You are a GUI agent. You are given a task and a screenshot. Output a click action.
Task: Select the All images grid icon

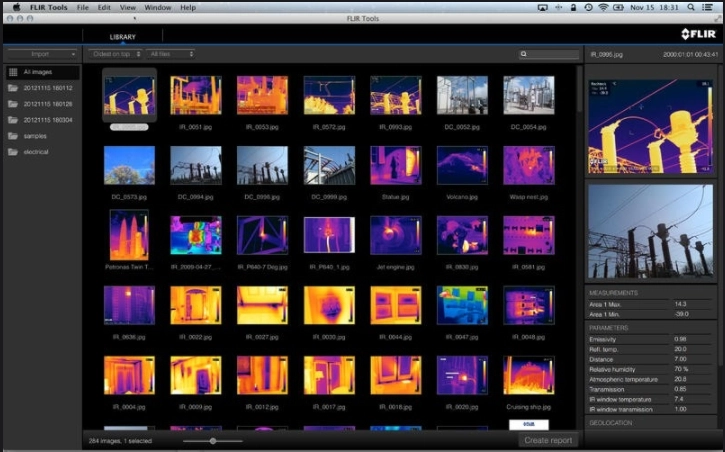(13, 72)
